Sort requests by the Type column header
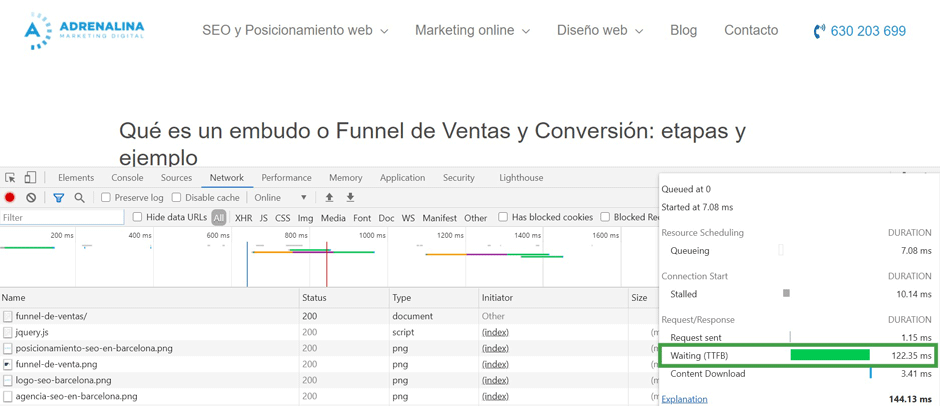 coord(433,297)
